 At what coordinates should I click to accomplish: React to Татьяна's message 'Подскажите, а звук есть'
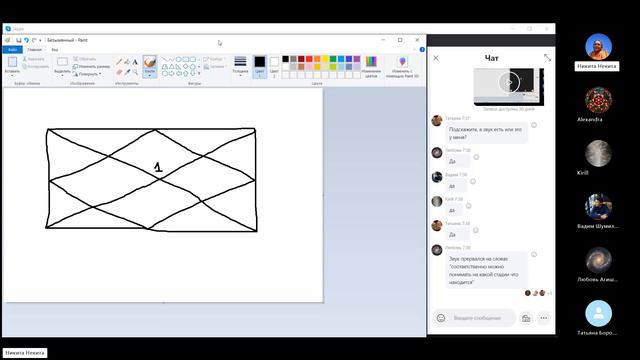coord(534,125)
